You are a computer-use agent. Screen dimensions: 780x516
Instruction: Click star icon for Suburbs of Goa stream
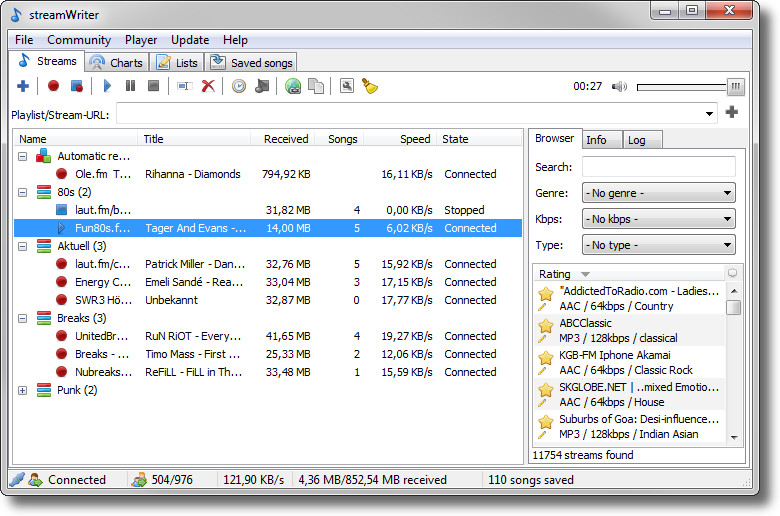pyautogui.click(x=546, y=422)
